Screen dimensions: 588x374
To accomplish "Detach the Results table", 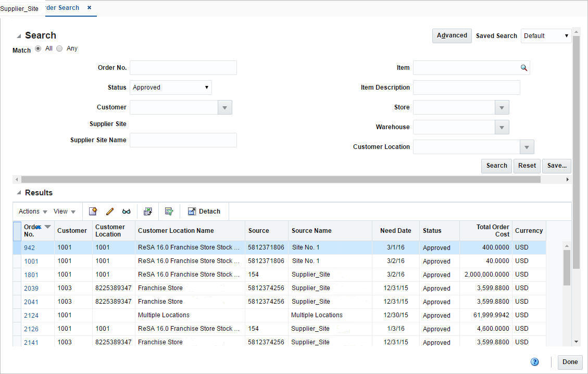I will (204, 211).
